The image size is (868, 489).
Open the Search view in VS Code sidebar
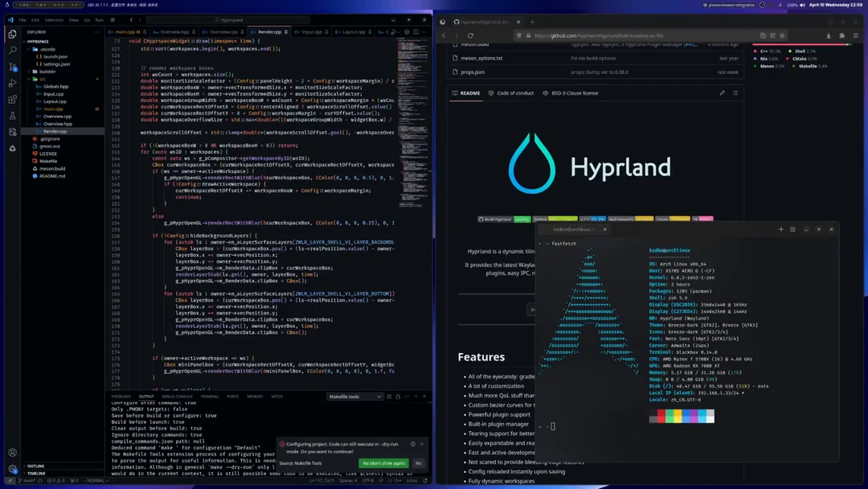click(13, 49)
